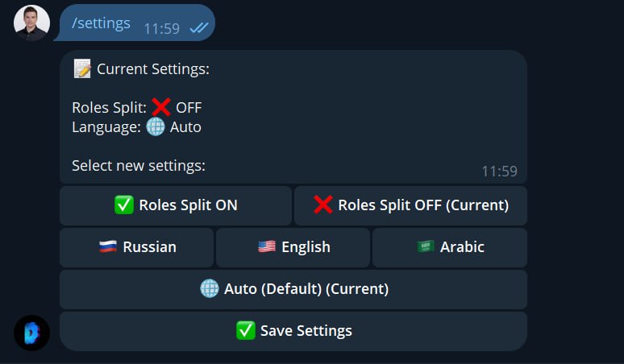The height and width of the screenshot is (364, 624).
Task: Choose the English language button
Action: tap(293, 247)
